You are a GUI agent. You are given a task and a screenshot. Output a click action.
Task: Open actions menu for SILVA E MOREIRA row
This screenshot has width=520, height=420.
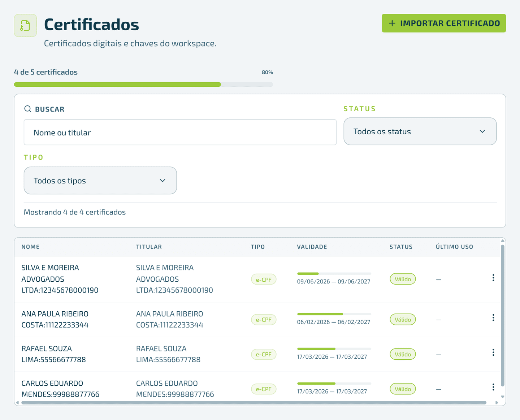[493, 278]
